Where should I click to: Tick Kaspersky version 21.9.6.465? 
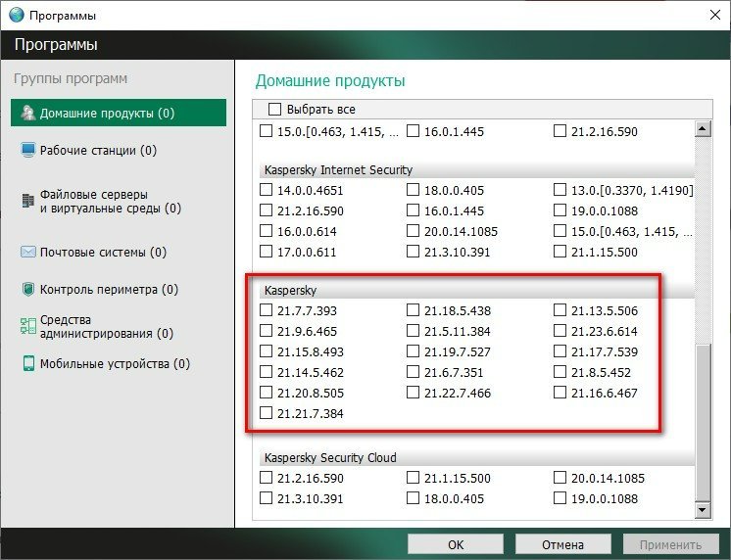click(x=266, y=331)
